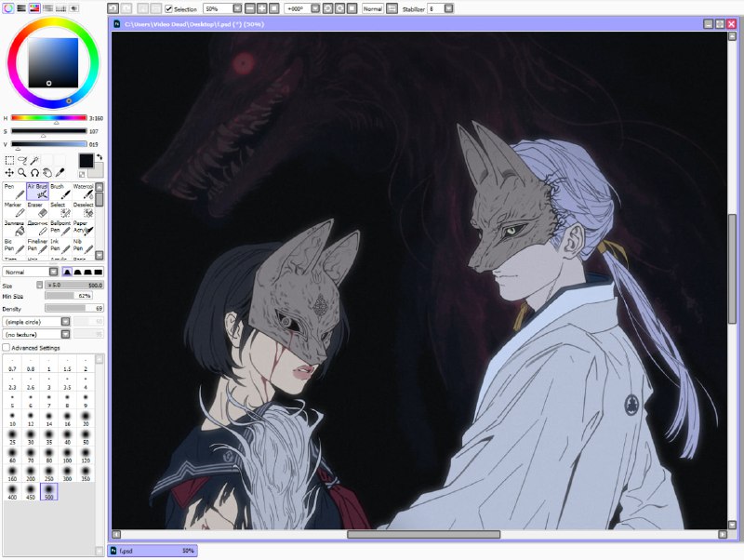Enable the Advanced Settings checkbox
Screen dimensions: 744x560
pyautogui.click(x=7, y=348)
